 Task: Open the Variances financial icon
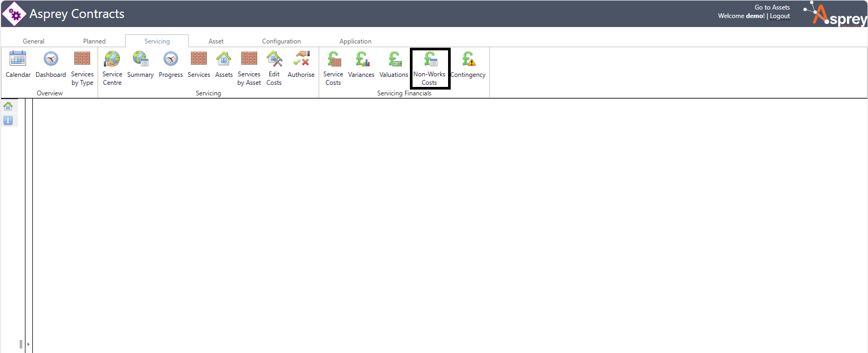(x=362, y=59)
